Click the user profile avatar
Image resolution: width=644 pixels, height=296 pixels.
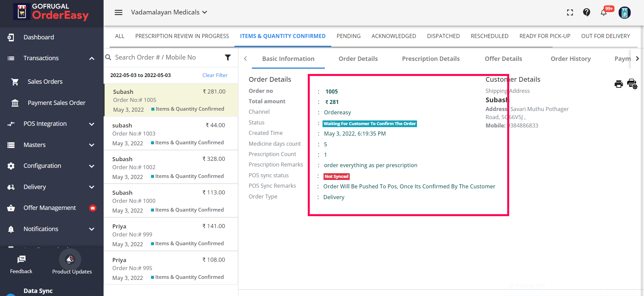click(x=624, y=12)
